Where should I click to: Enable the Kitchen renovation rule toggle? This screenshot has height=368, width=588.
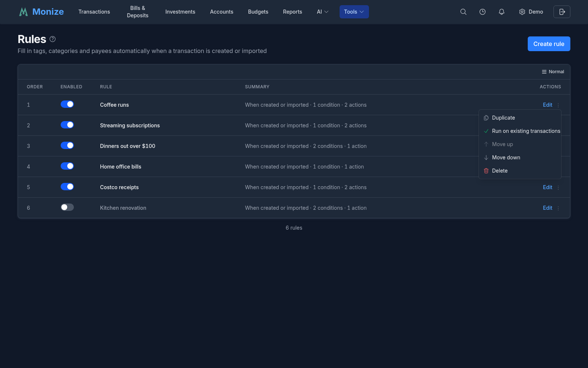coord(67,207)
